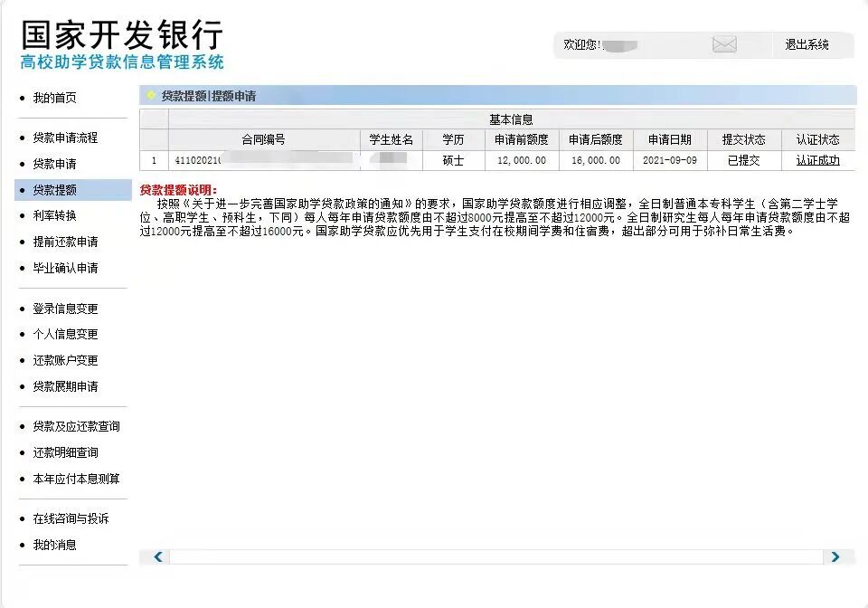Click the right scroll arrow
The image size is (868, 608).
pos(835,556)
